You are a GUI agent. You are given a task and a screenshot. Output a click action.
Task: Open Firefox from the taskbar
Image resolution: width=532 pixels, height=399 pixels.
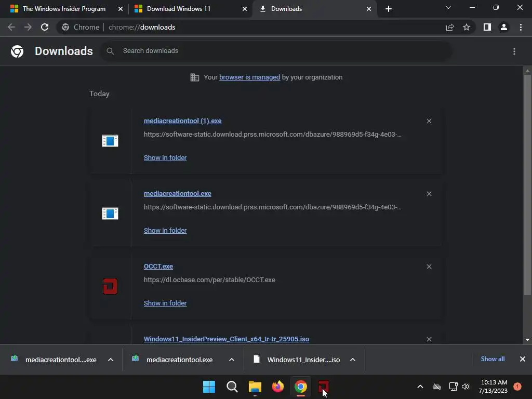click(278, 387)
